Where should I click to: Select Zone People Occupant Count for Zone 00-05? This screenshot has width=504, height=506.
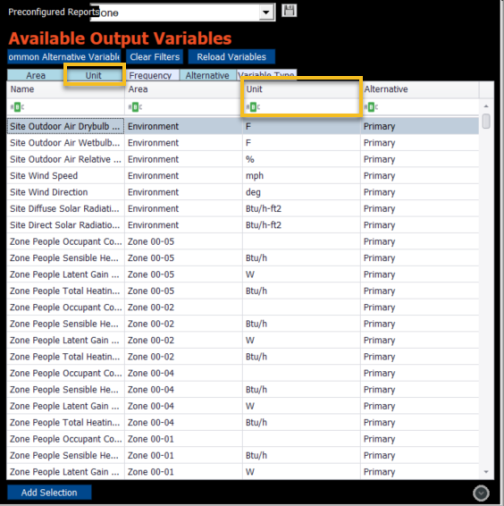pos(243,241)
